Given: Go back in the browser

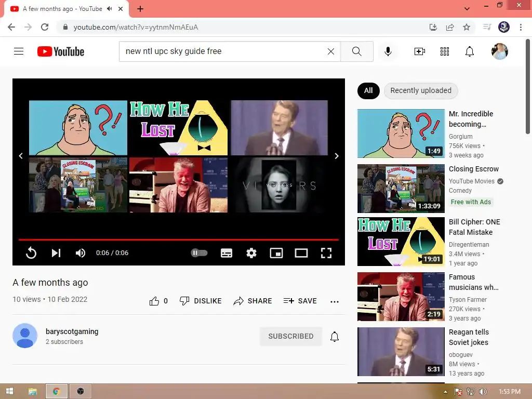Looking at the screenshot, I should coord(11,27).
